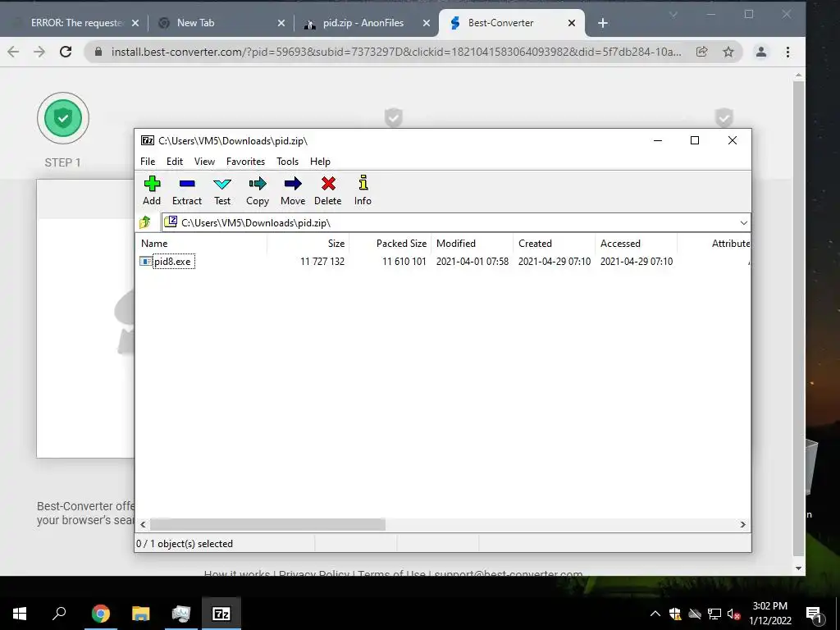Viewport: 840px width, 630px height.
Task: Open the Help menu in 7-Zip
Action: point(320,162)
